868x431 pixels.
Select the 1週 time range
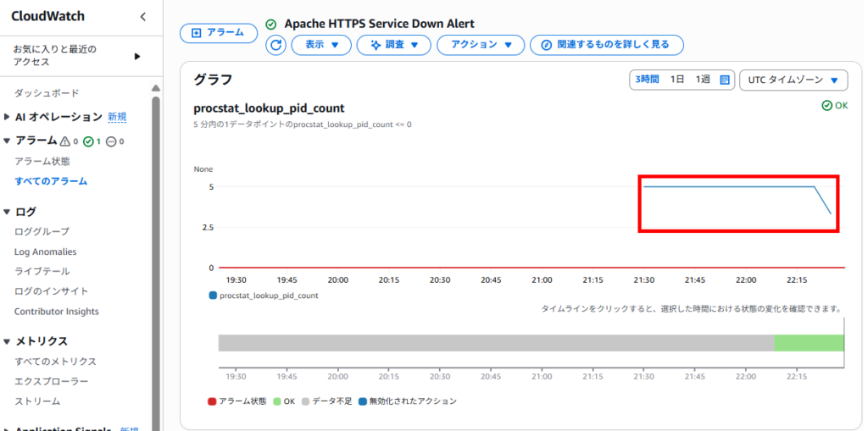[x=703, y=80]
